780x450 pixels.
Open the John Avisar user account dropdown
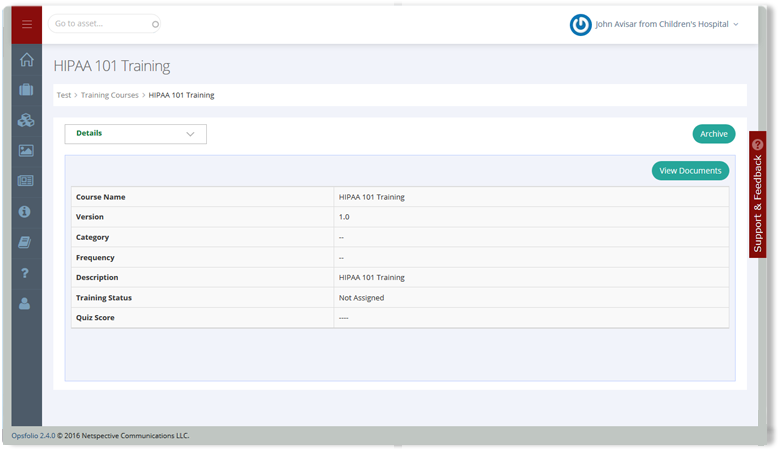click(x=667, y=24)
